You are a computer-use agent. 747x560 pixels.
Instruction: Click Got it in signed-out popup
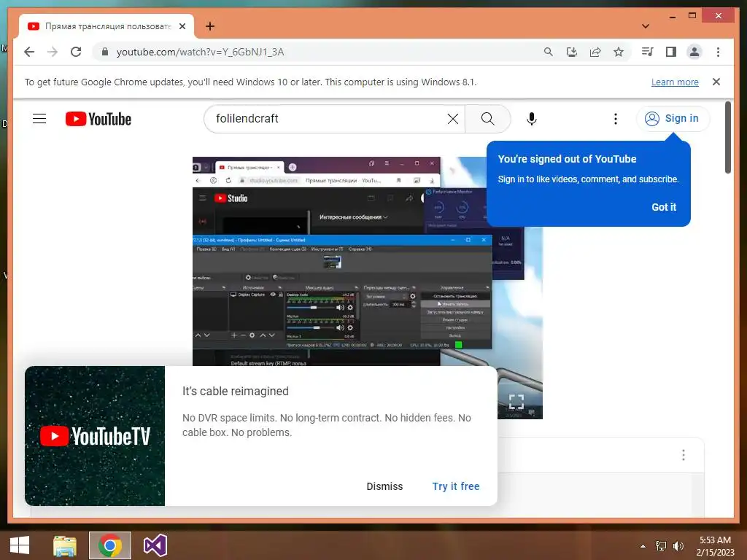coord(664,207)
